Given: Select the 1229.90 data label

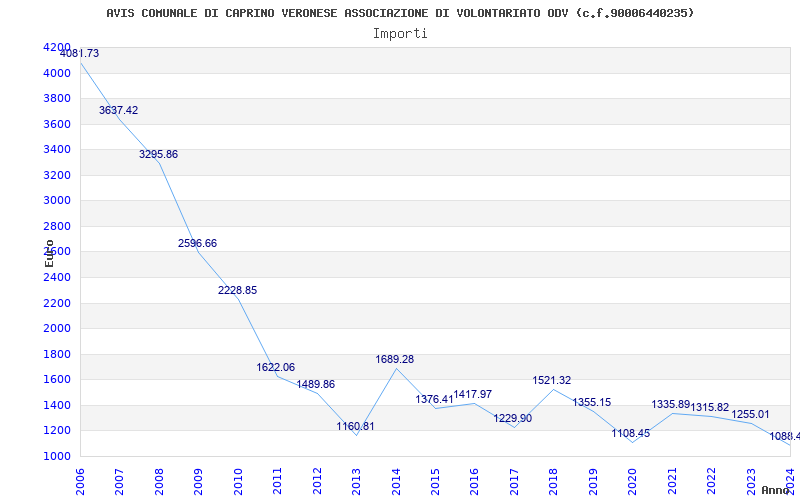Looking at the screenshot, I should click(512, 418).
